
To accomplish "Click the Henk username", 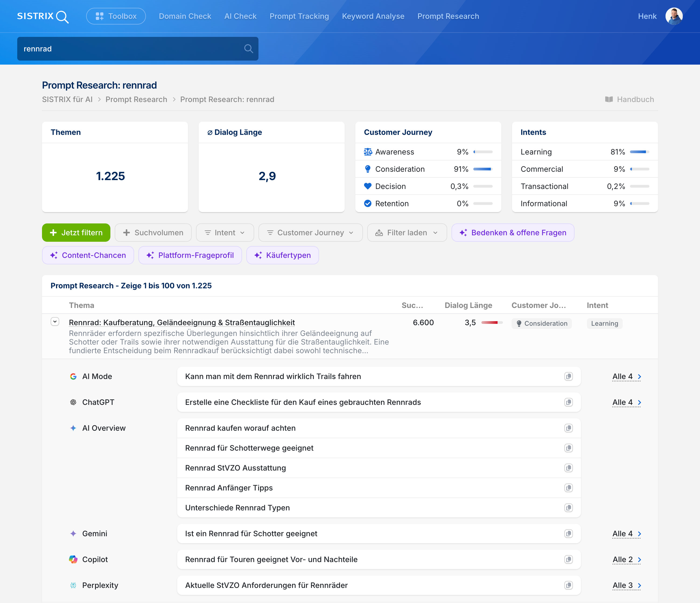I will [x=647, y=16].
